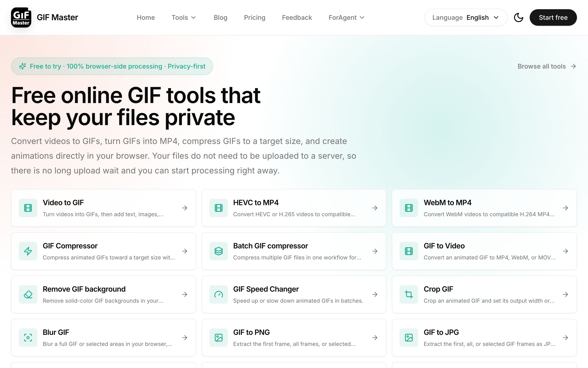This screenshot has width=588, height=368.
Task: Click the Free to try privacy-first badge
Action: pos(112,66)
